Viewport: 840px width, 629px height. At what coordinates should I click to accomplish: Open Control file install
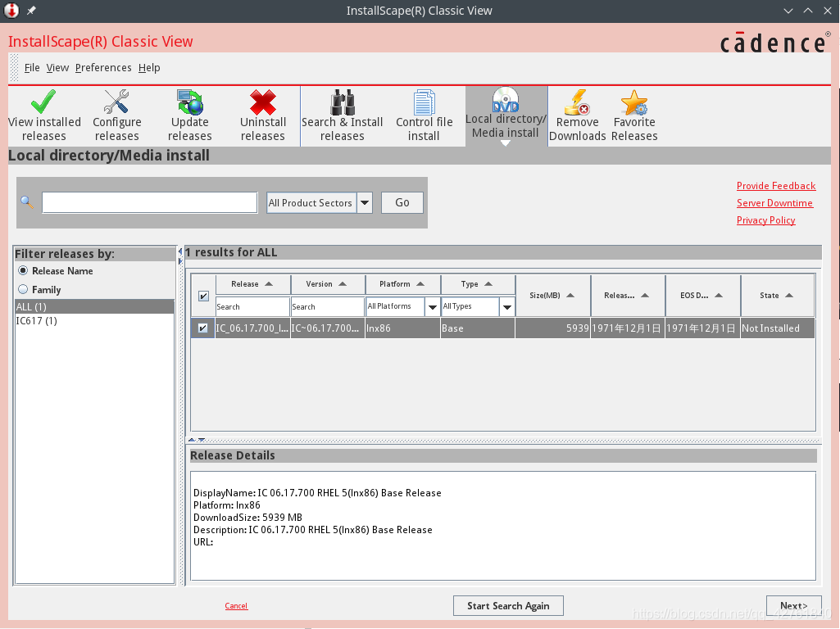pos(424,116)
